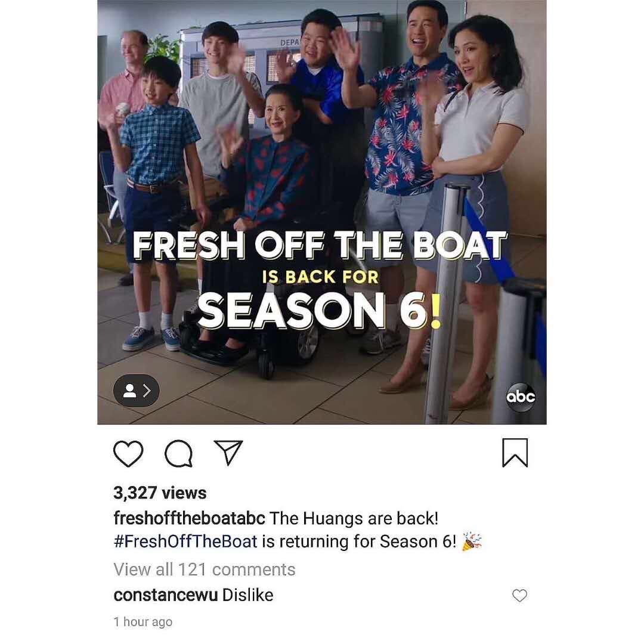Show tagged people in the video
Viewport: 644px width, 644px height.
137,391
